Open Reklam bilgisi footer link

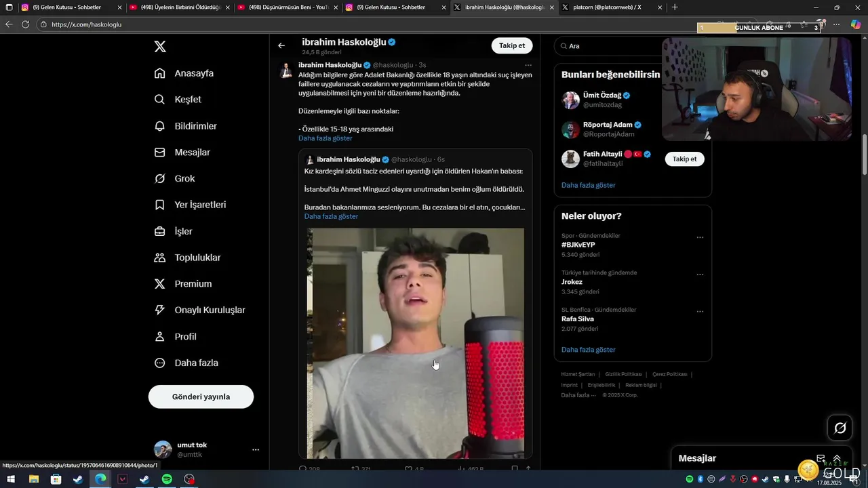[641, 385]
